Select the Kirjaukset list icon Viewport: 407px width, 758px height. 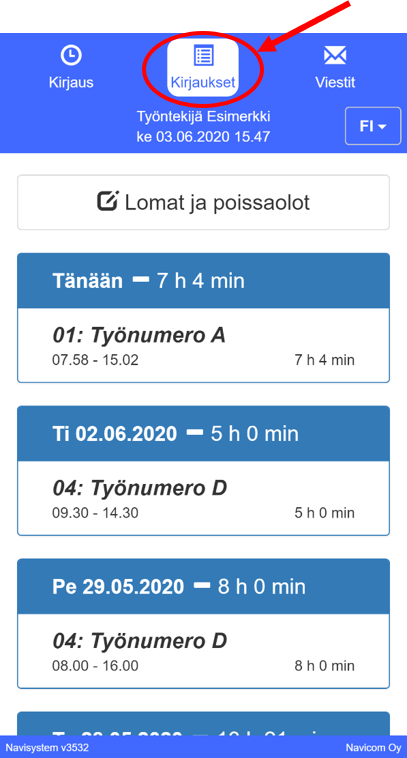point(204,56)
